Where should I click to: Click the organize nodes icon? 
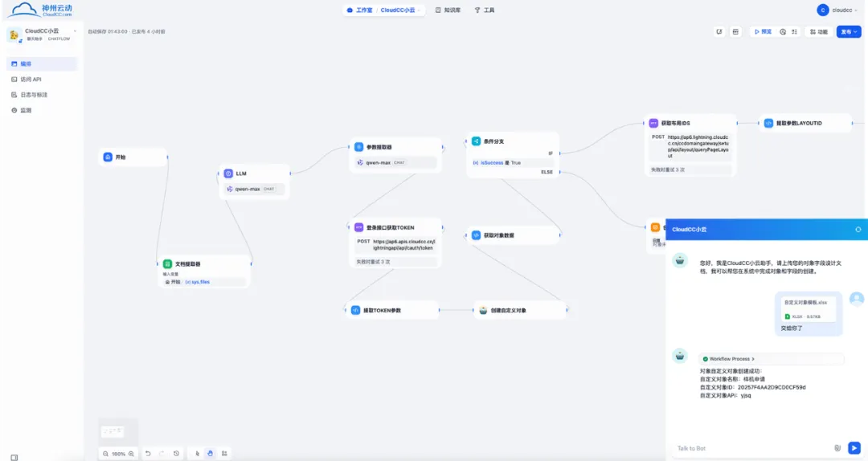pos(224,454)
